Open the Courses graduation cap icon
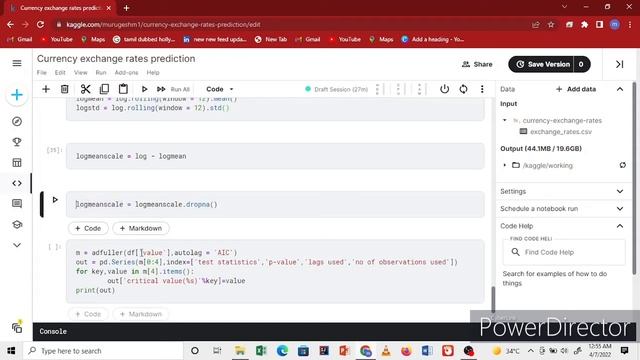This screenshot has height=360, width=640. (x=17, y=224)
